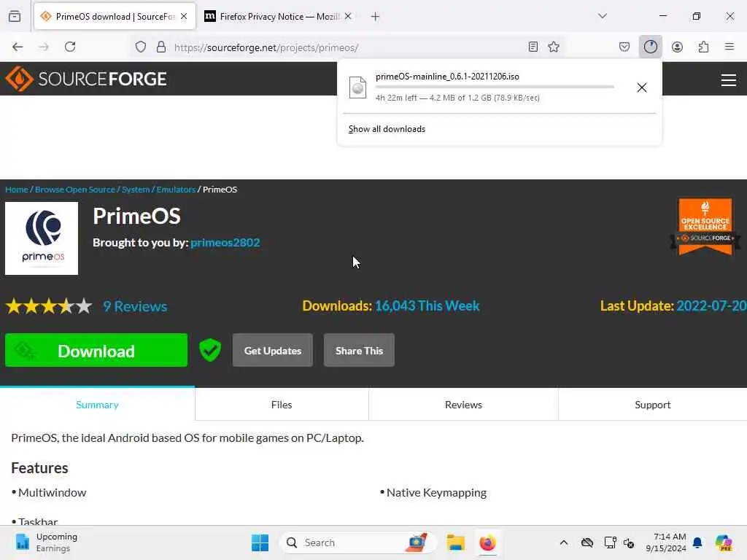This screenshot has height=560, width=747.
Task: Open Copilot preview icon in taskbar
Action: pyautogui.click(x=723, y=542)
